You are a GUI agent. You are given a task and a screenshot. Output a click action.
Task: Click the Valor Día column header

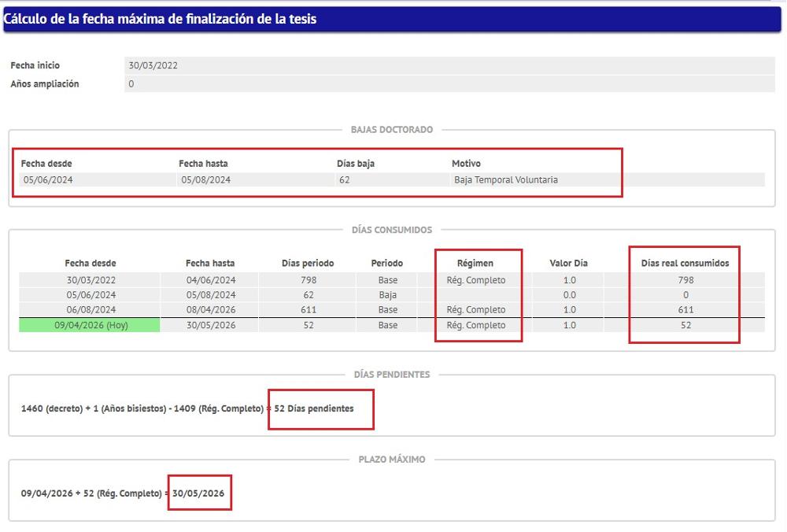coord(568,263)
